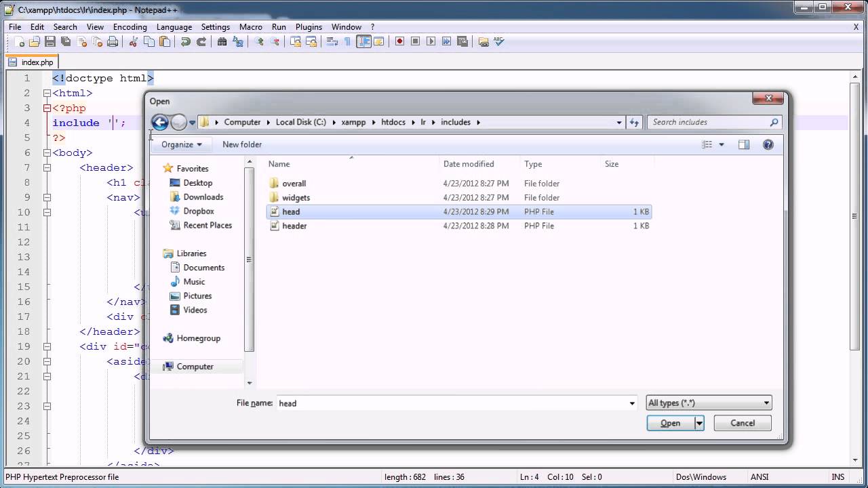This screenshot has width=868, height=488.
Task: Click the Open button's split dropdown arrow
Action: pos(699,423)
